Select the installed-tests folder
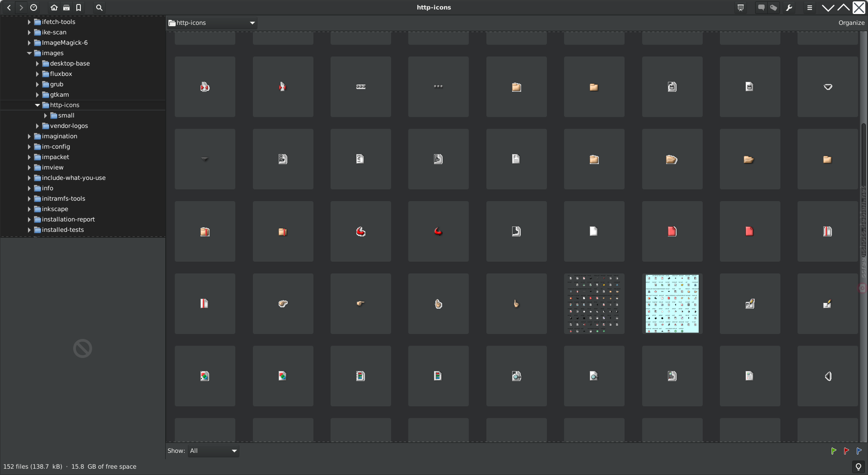This screenshot has width=868, height=475. (63, 230)
